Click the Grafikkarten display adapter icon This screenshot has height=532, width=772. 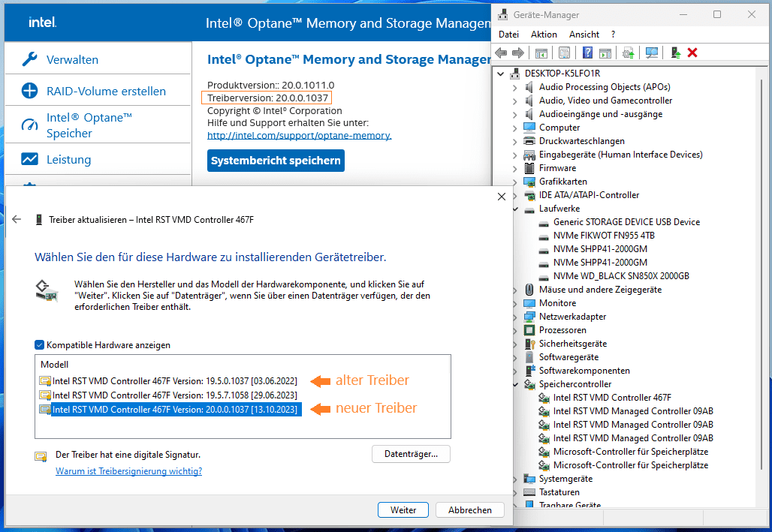[x=529, y=182]
